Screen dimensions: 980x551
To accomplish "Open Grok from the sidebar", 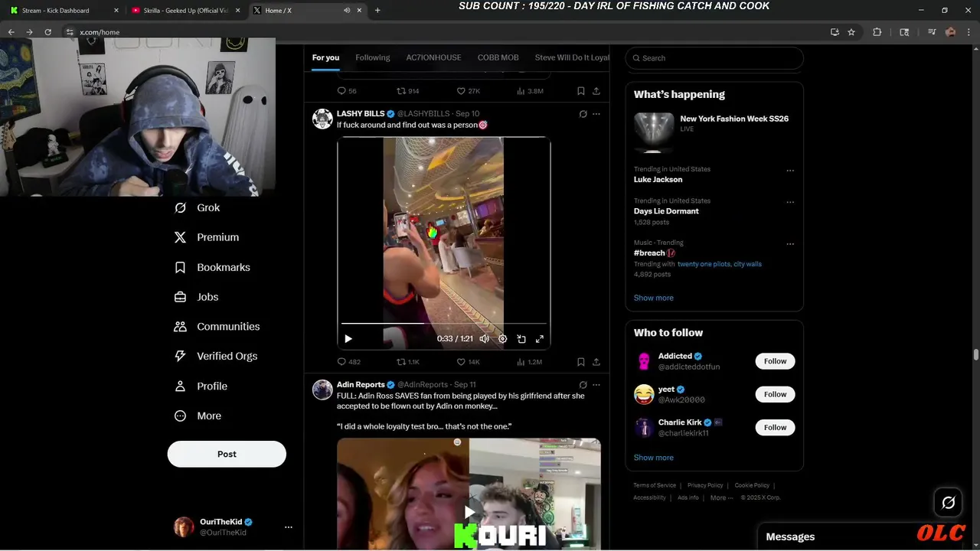I will [197, 207].
